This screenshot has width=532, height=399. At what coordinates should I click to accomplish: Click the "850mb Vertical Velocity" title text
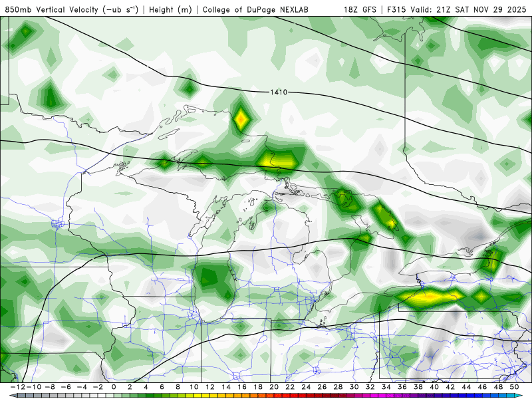tap(52, 9)
